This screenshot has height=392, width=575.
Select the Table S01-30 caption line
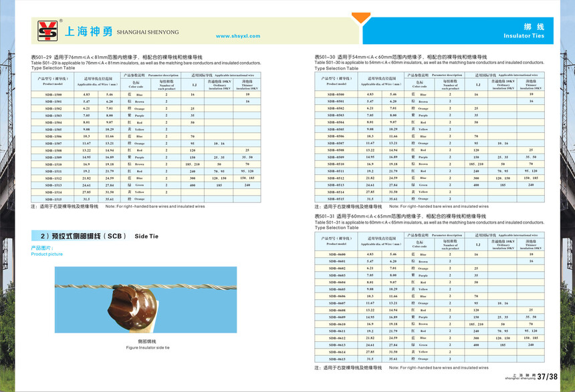(429, 63)
